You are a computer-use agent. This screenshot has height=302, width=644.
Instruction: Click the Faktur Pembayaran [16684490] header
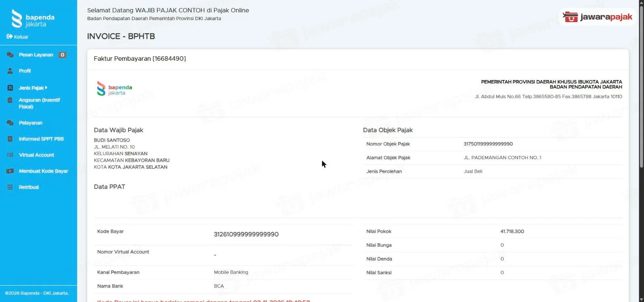[140, 59]
